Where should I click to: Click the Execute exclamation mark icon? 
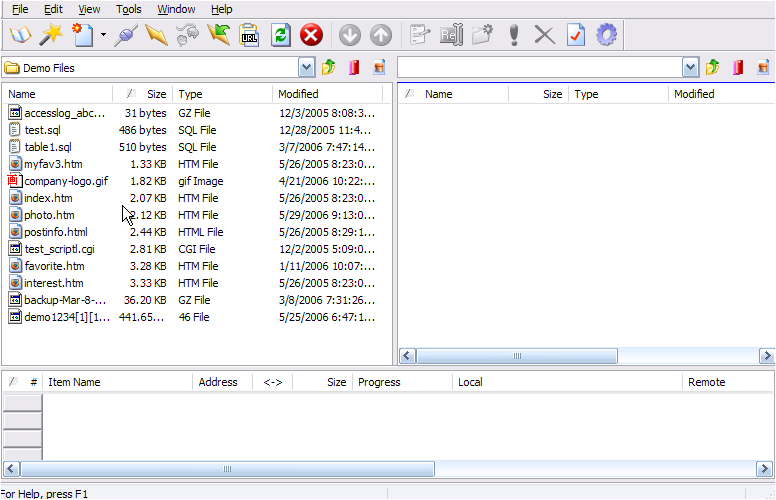click(x=514, y=35)
